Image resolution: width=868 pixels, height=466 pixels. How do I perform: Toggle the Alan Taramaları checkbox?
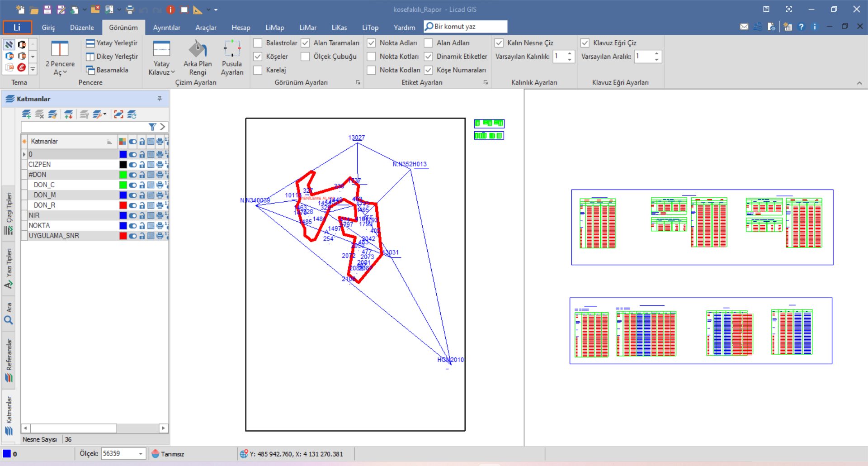click(x=305, y=43)
